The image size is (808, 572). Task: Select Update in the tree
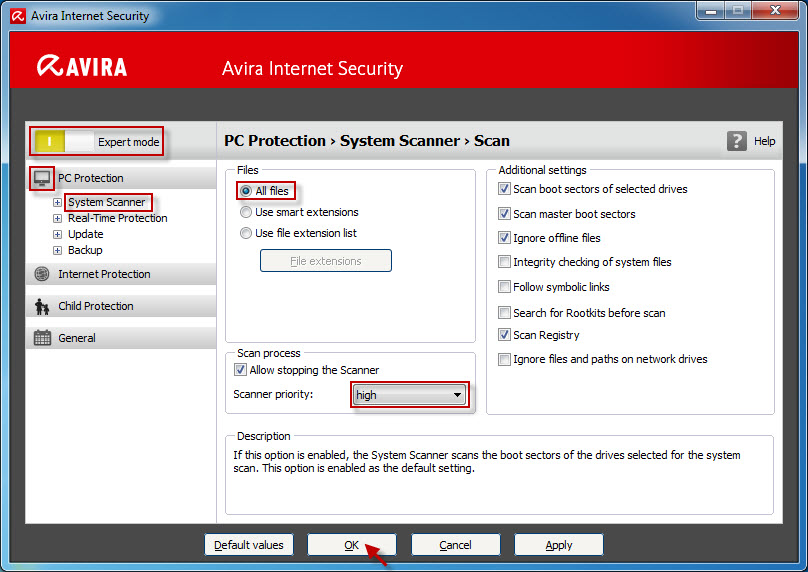86,234
